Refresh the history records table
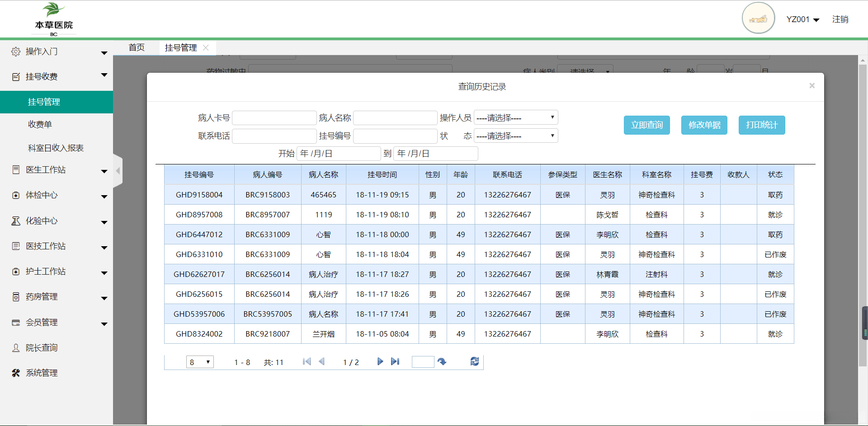Image resolution: width=868 pixels, height=426 pixels. (474, 361)
